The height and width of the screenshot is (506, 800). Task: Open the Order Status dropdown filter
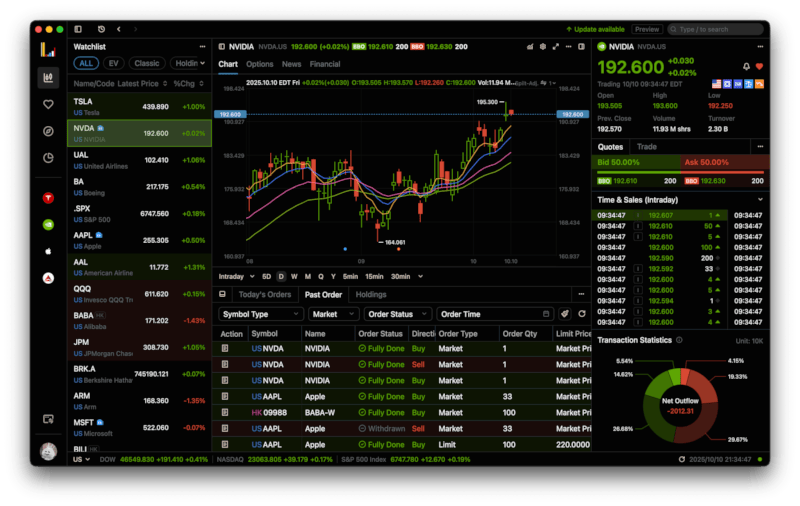point(398,314)
